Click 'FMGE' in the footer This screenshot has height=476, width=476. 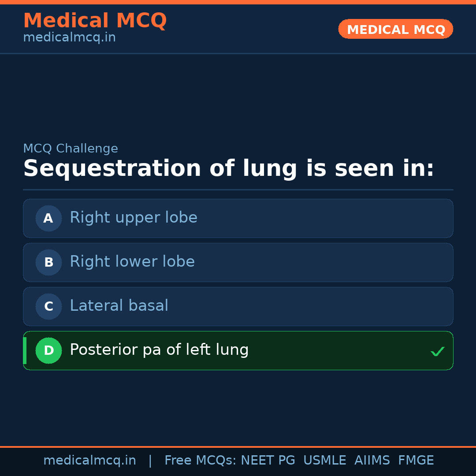(416, 461)
